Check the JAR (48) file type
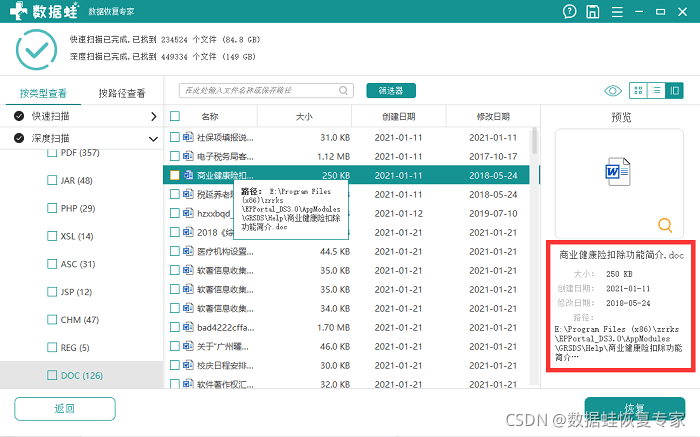This screenshot has width=700, height=437. [52, 180]
